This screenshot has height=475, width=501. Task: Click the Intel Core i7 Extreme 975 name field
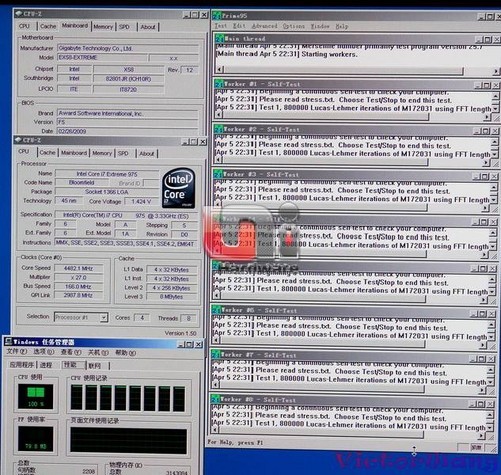coord(107,174)
